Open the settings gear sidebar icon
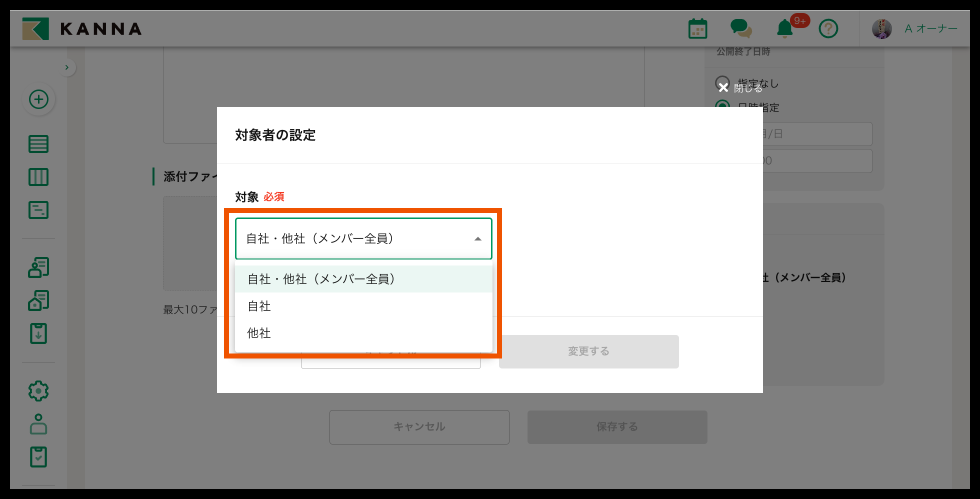Viewport: 980px width, 499px height. tap(38, 391)
